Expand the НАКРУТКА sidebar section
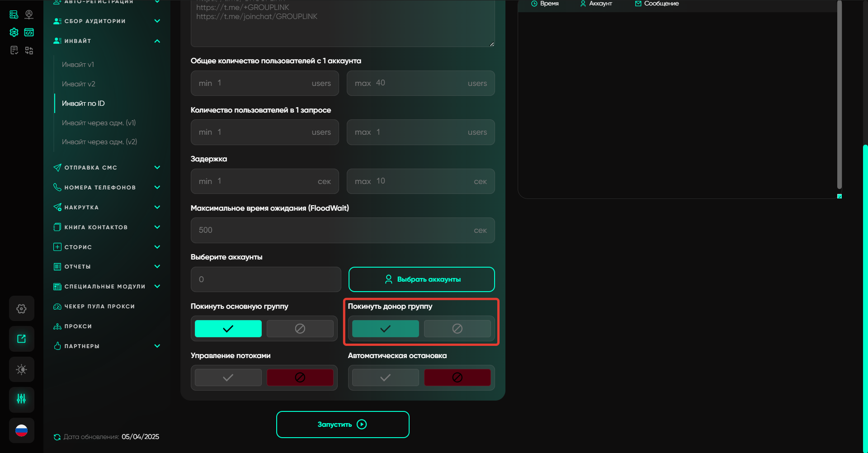 pyautogui.click(x=157, y=208)
